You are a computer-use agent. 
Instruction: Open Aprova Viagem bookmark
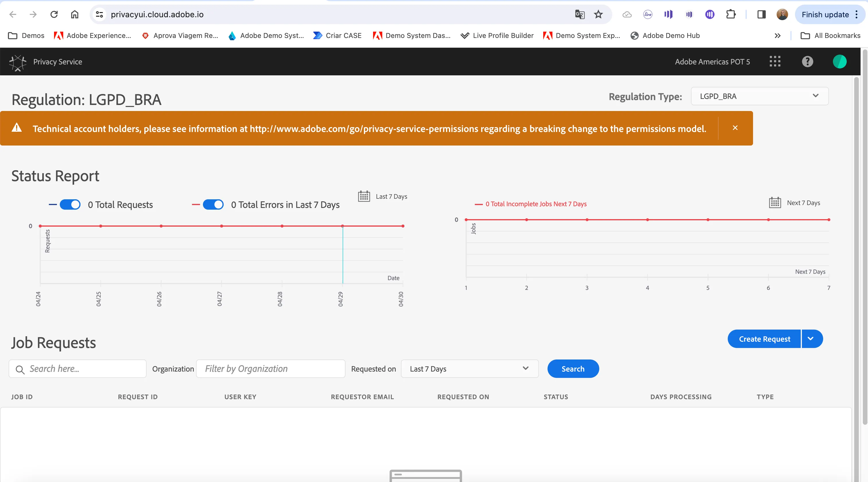180,35
